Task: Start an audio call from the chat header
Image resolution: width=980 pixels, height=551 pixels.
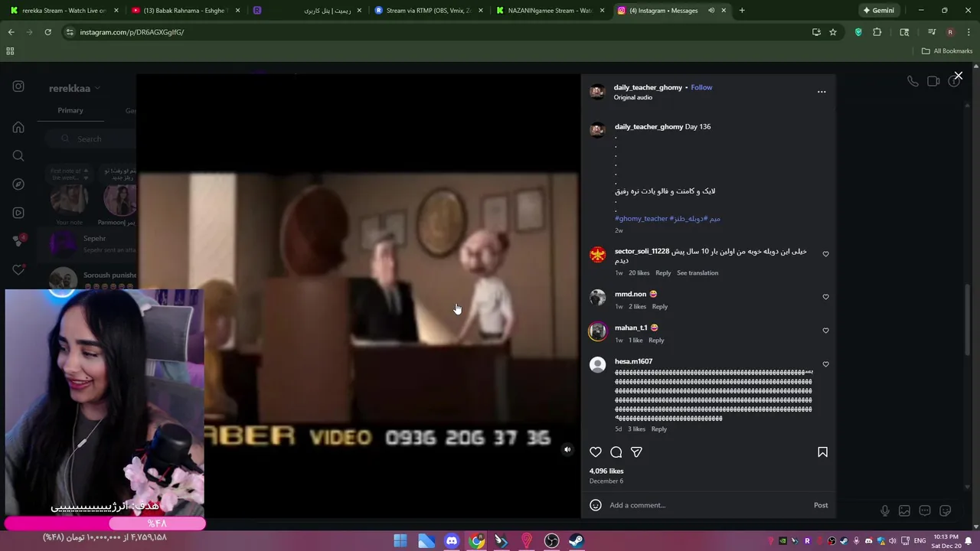Action: point(913,81)
